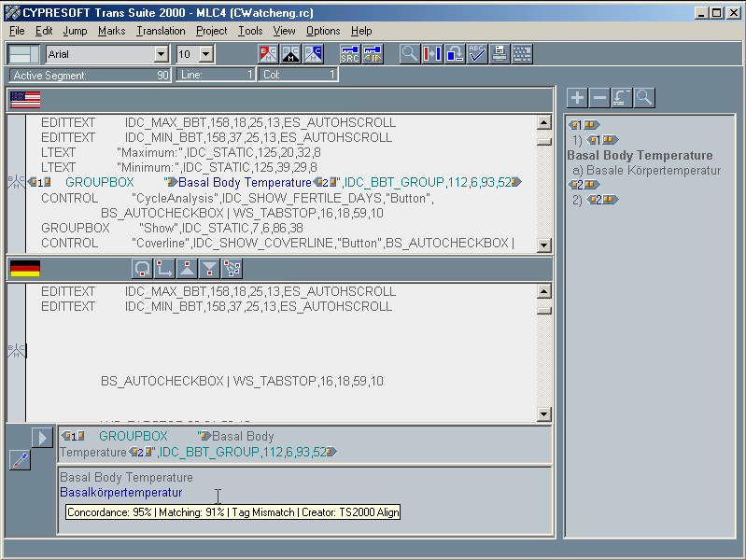Click the source pane scrollbar down arrow

pos(543,245)
